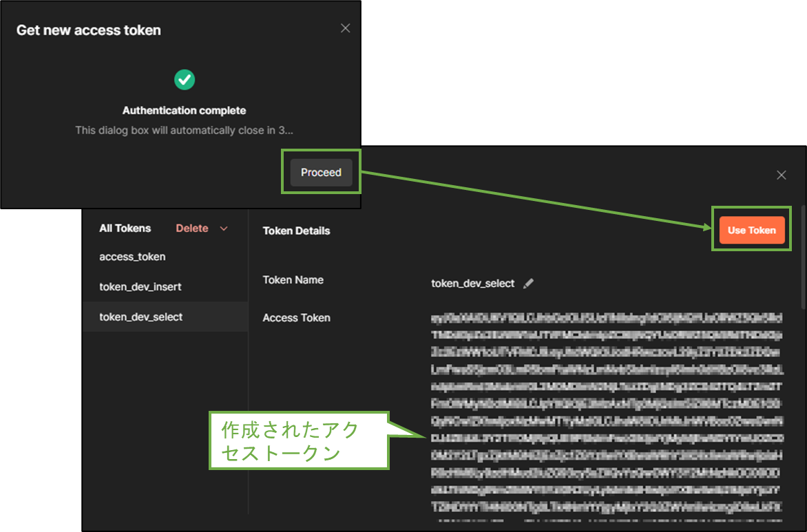Image resolution: width=807 pixels, height=532 pixels.
Task: Open the Delete options menu
Action: [x=192, y=228]
